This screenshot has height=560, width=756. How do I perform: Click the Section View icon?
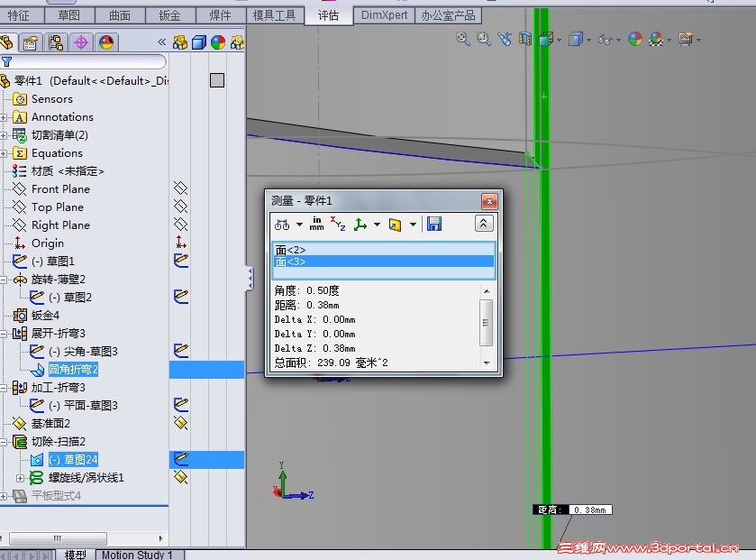(525, 39)
